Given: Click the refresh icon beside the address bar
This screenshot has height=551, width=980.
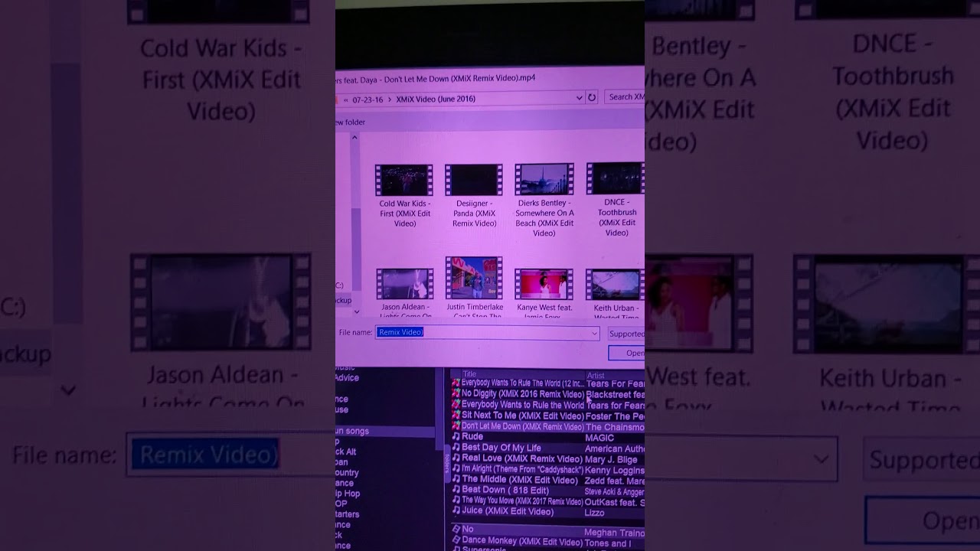Looking at the screenshot, I should pyautogui.click(x=592, y=98).
